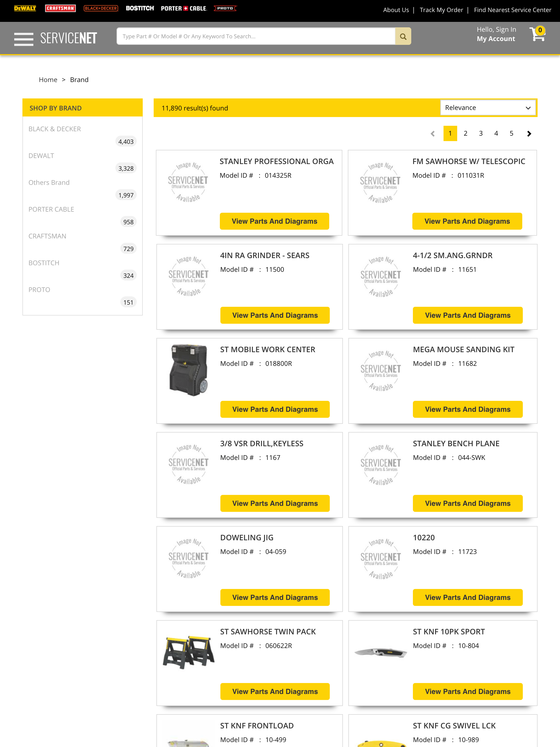
Task: Click the ST KNF 10PK Sport knife image
Action: pyautogui.click(x=381, y=652)
